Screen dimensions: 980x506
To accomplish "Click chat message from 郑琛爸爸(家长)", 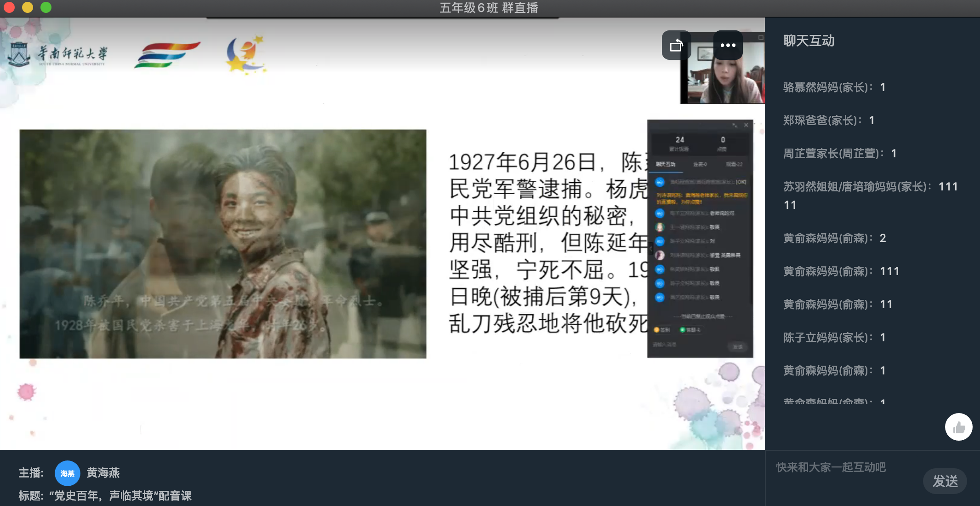I will pos(829,121).
